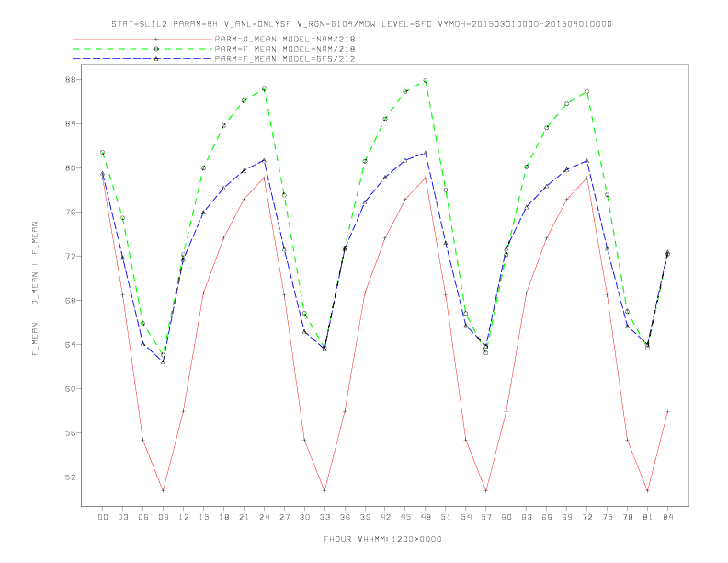Click x-axis tick label 60

click(506, 517)
